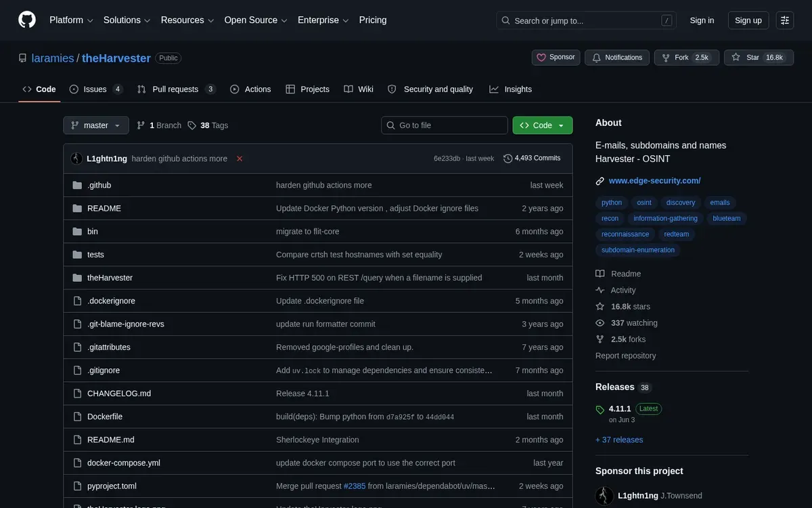This screenshot has height=508, width=812.
Task: Open theHarvester repository name link
Action: pos(116,58)
